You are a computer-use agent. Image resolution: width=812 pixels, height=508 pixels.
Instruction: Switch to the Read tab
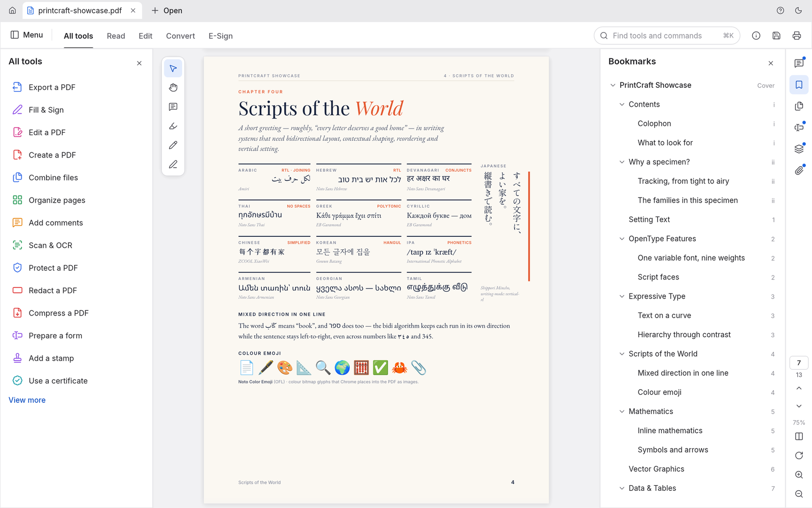click(116, 36)
